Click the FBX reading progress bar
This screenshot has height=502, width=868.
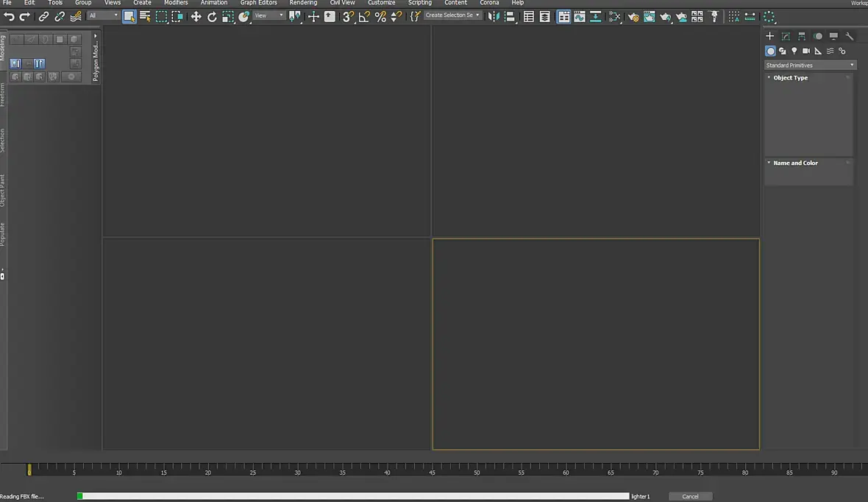point(353,496)
